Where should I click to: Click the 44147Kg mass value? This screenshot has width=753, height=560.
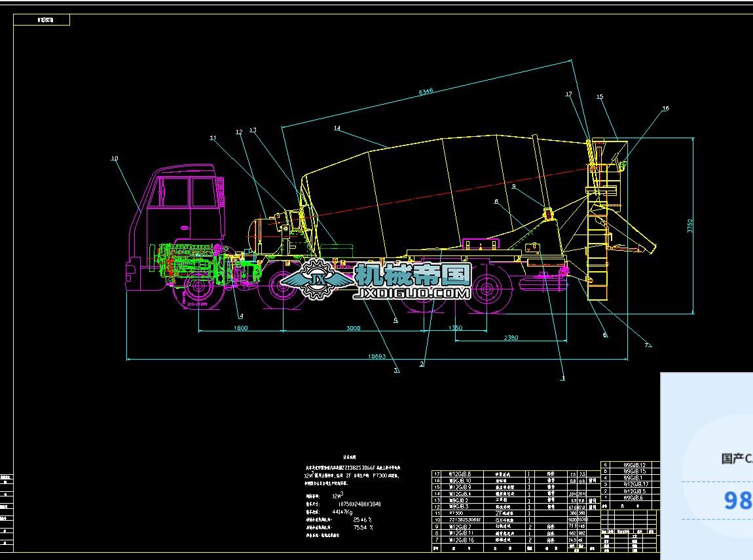pos(342,512)
